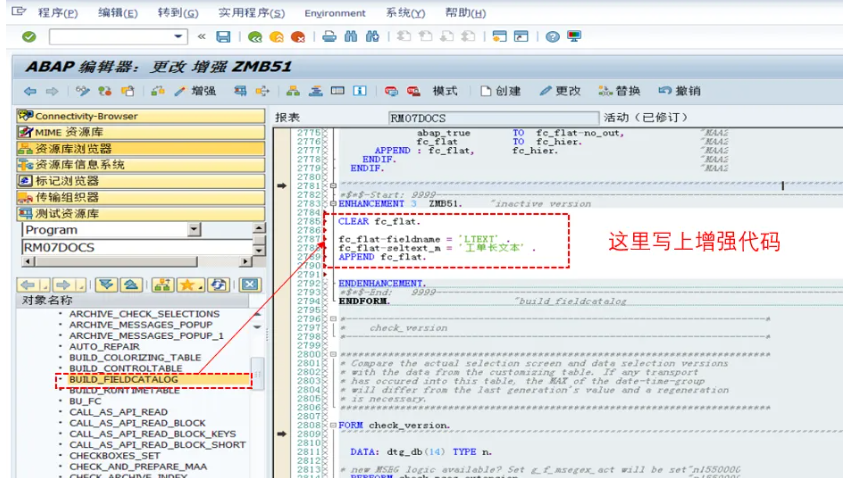Open the 传输组织器 panel

(x=141, y=197)
